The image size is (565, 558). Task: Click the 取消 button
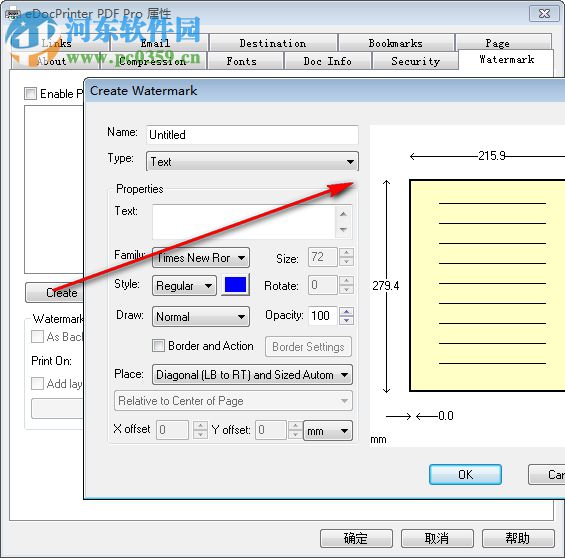click(x=437, y=538)
